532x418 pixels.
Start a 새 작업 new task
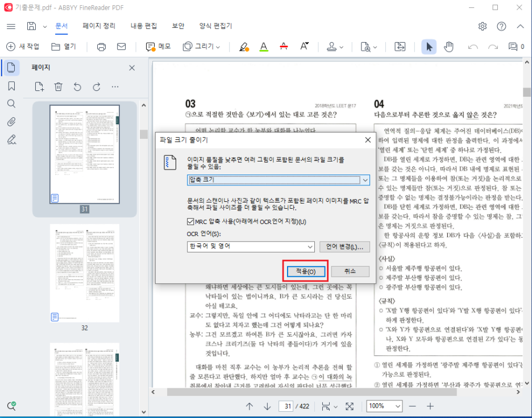click(x=23, y=47)
